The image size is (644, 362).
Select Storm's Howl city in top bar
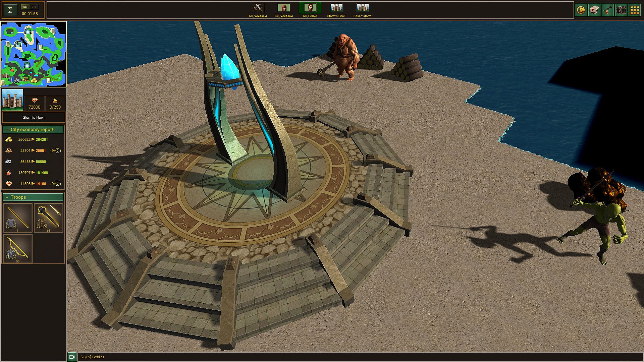pyautogui.click(x=336, y=8)
